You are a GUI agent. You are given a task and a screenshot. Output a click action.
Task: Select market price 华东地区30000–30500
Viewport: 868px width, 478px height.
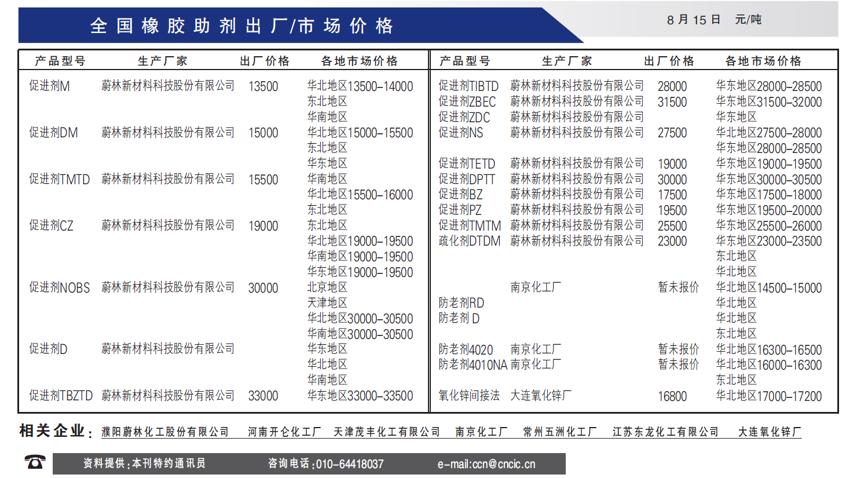(769, 180)
